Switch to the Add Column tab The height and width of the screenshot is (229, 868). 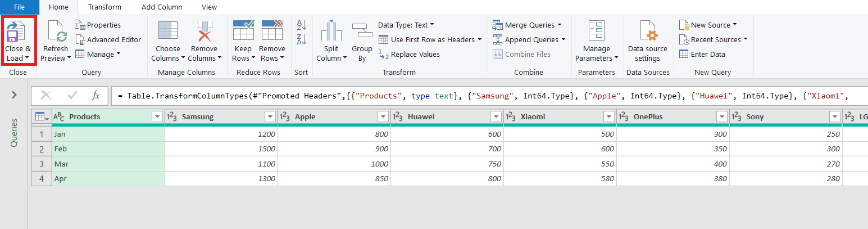coord(162,7)
